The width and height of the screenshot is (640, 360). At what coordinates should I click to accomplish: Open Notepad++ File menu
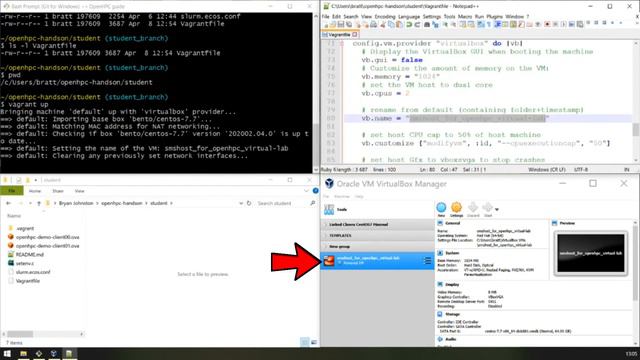(325, 17)
